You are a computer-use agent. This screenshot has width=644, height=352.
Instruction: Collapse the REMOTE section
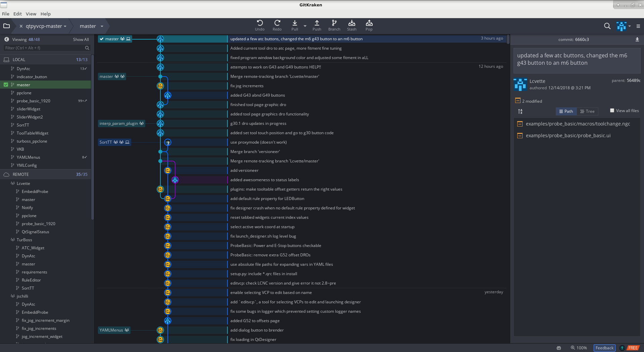tap(45, 174)
